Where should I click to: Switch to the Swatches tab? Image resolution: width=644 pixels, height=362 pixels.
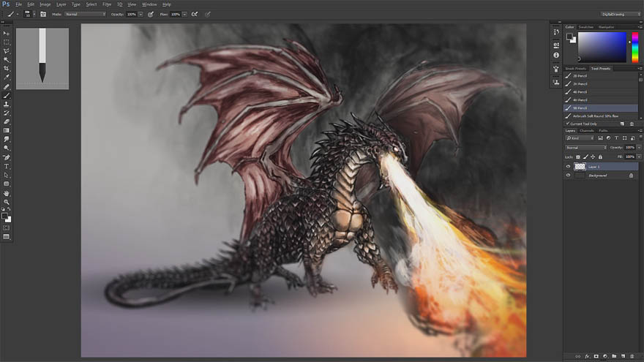tap(586, 27)
